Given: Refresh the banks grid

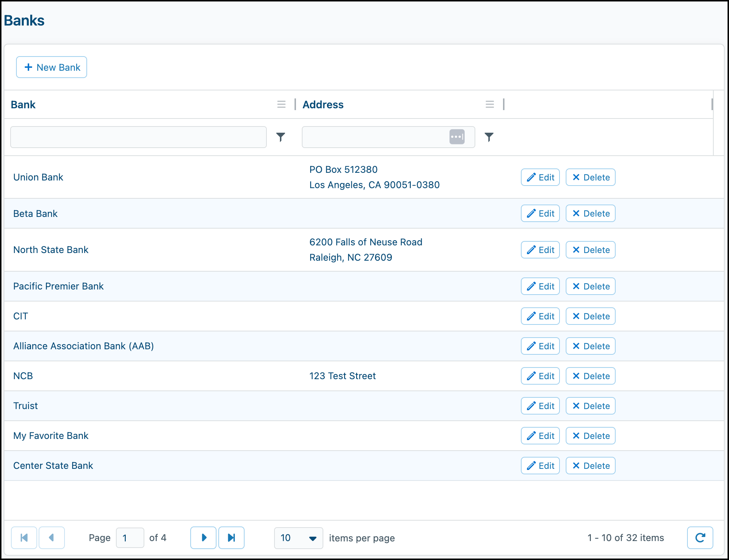Looking at the screenshot, I should coord(700,538).
